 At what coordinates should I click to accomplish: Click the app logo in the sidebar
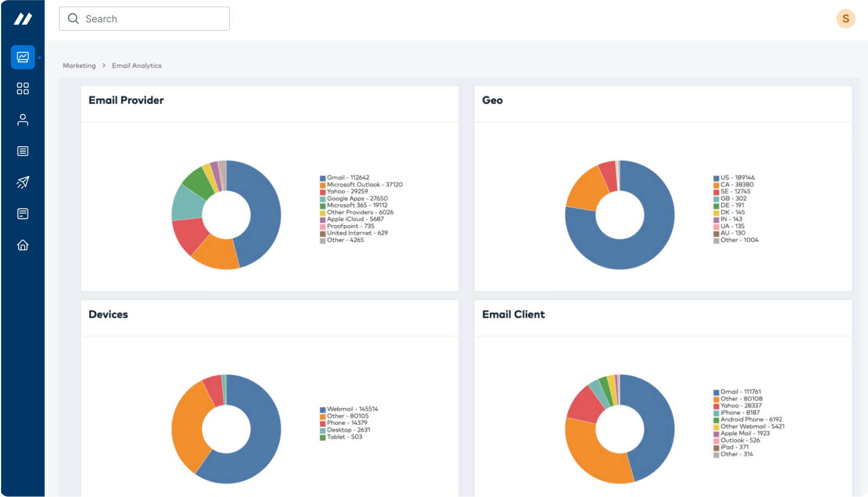23,19
